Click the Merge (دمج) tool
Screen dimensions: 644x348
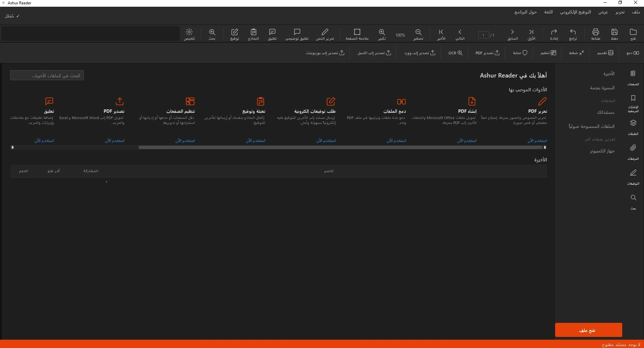click(633, 53)
